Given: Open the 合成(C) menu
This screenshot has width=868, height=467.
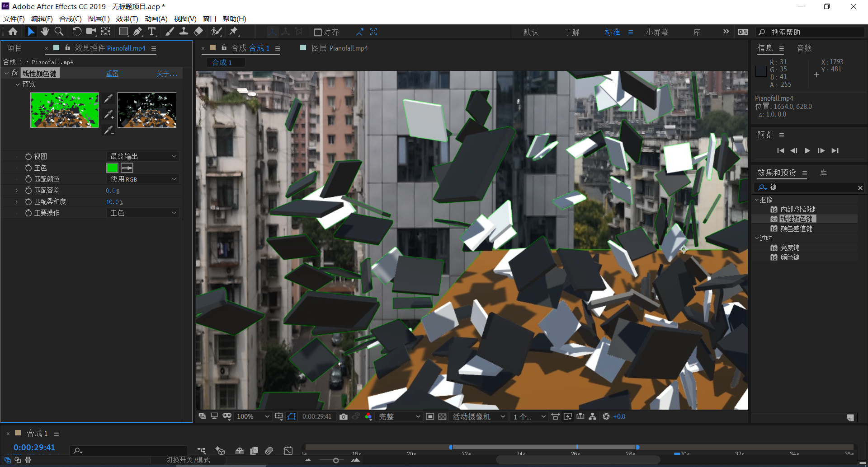Looking at the screenshot, I should [71, 19].
